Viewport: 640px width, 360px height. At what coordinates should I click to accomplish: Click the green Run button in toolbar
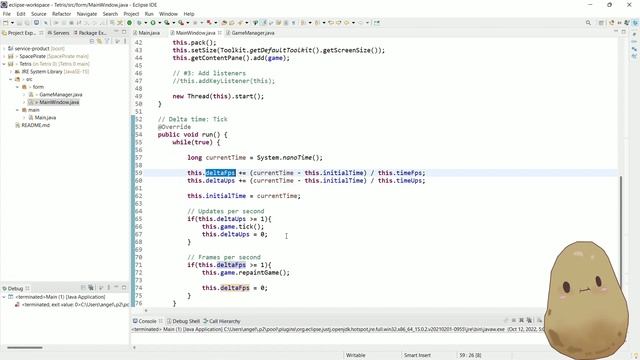click(x=153, y=23)
